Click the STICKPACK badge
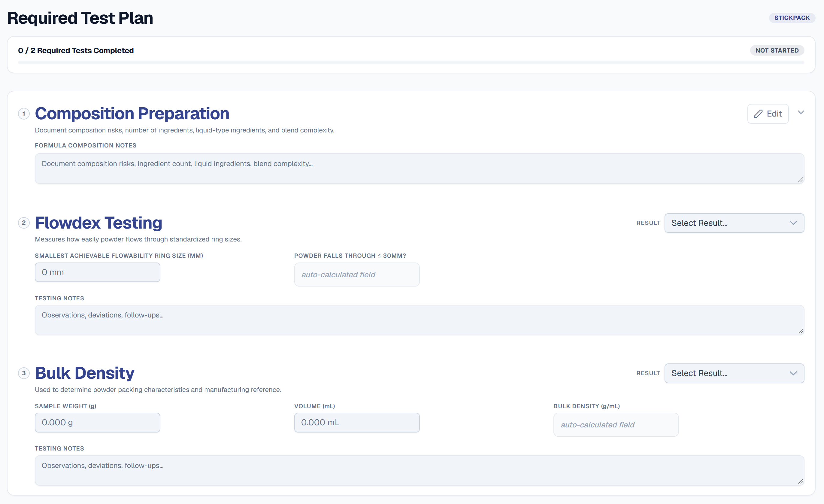Viewport: 824px width, 504px height. tap(792, 18)
